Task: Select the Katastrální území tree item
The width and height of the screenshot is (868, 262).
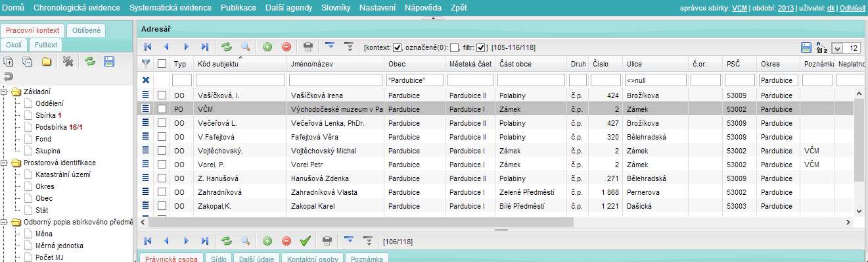Action: 63,174
